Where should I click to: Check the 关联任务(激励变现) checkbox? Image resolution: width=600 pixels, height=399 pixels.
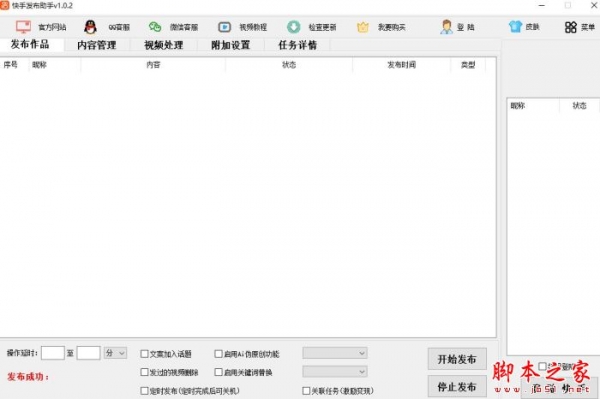306,391
